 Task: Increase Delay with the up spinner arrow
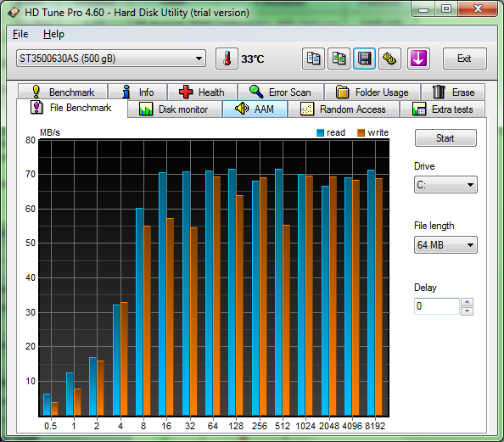coord(467,302)
